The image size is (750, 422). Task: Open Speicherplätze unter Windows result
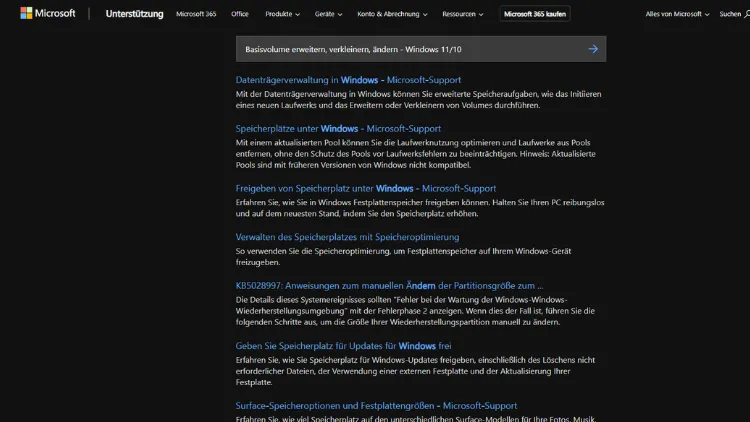pos(338,128)
